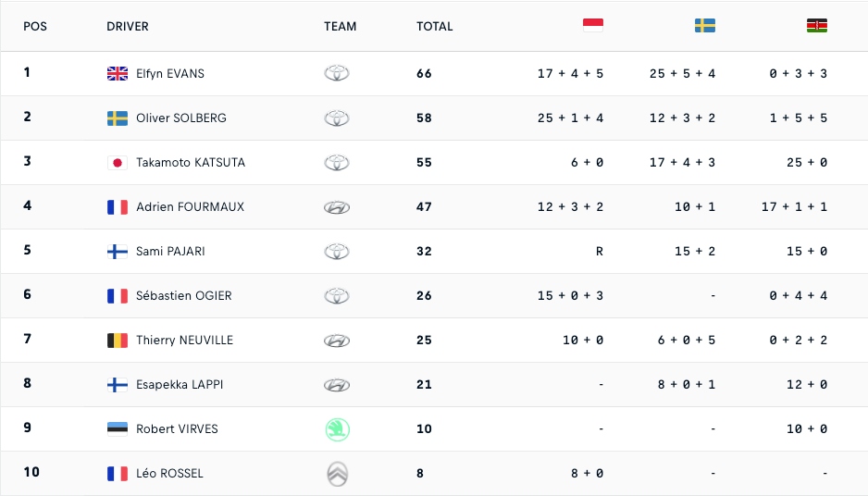868x496 pixels.
Task: Click the Monaco flag column header
Action: [593, 26]
